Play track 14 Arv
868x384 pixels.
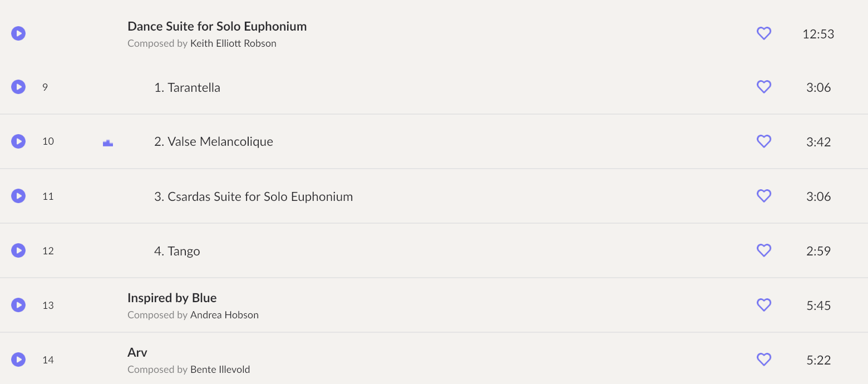18,360
